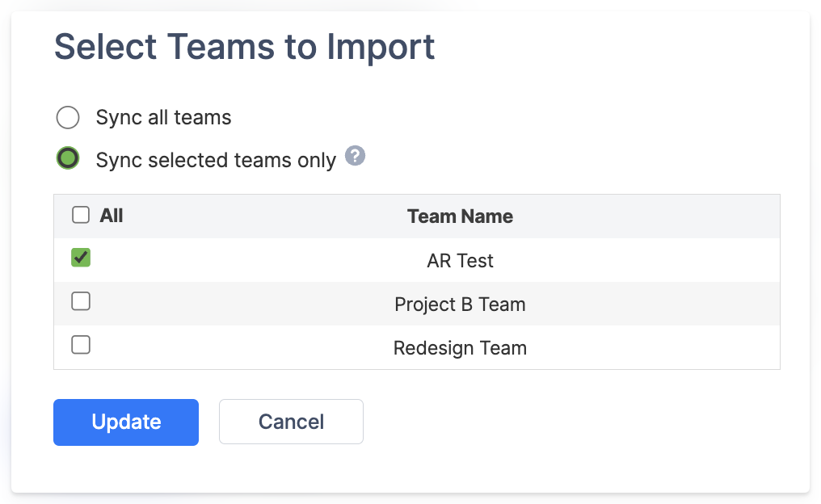
Task: Select the Sync all teams radio button
Action: tap(68, 118)
